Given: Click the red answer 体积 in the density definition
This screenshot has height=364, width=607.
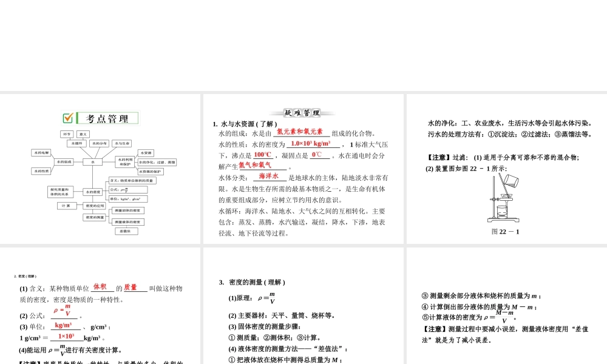Looking at the screenshot, I should [x=100, y=286].
